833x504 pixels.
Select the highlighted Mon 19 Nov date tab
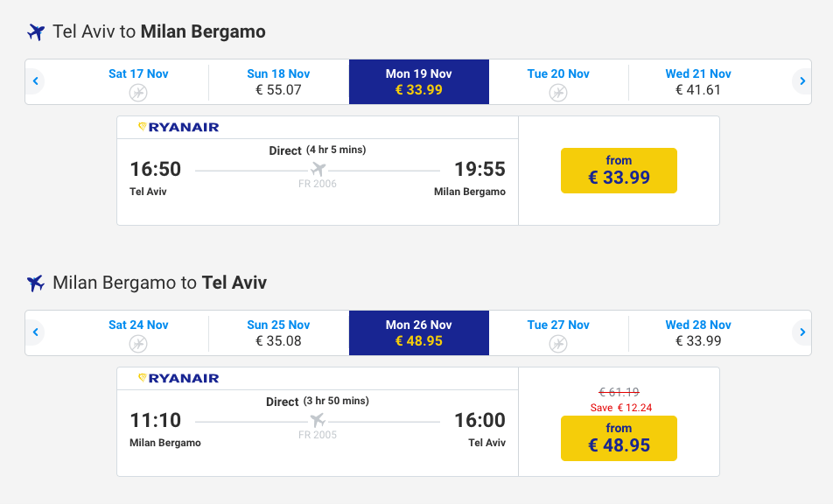coord(418,81)
